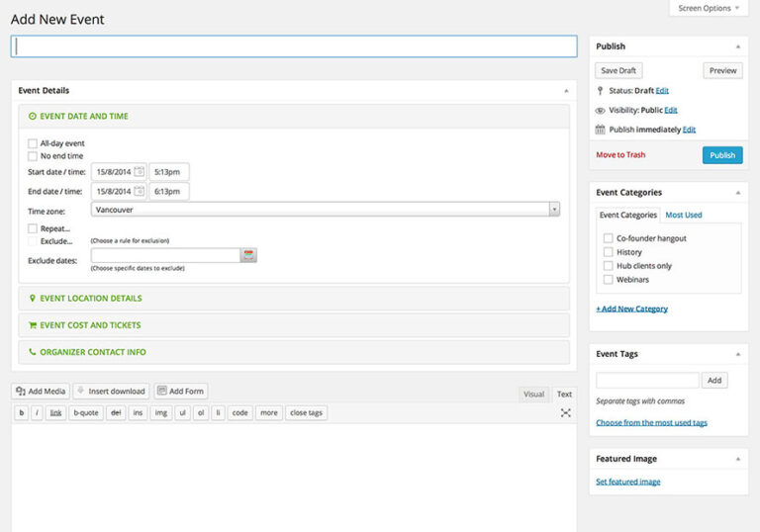Switch editor to Visual tab
760x532 pixels.
[x=533, y=394]
